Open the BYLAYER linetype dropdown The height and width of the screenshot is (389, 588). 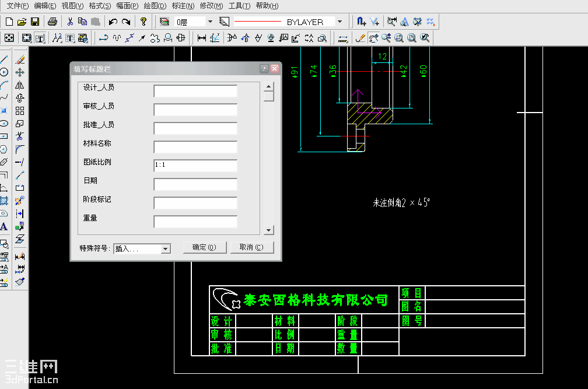339,22
